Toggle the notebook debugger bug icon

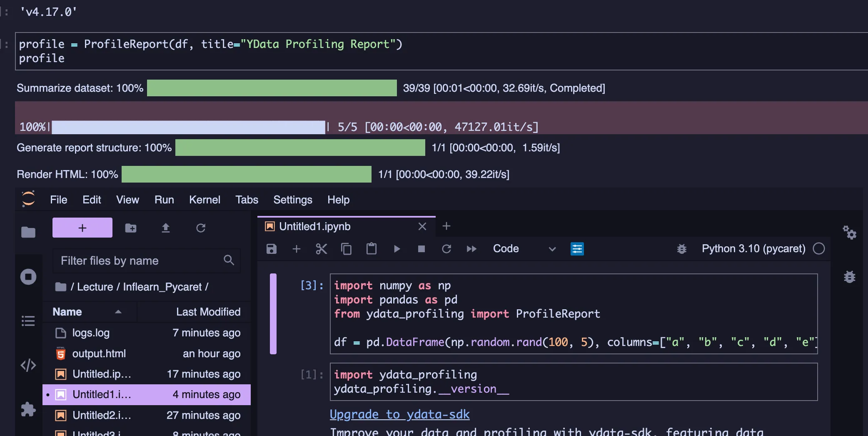click(681, 249)
